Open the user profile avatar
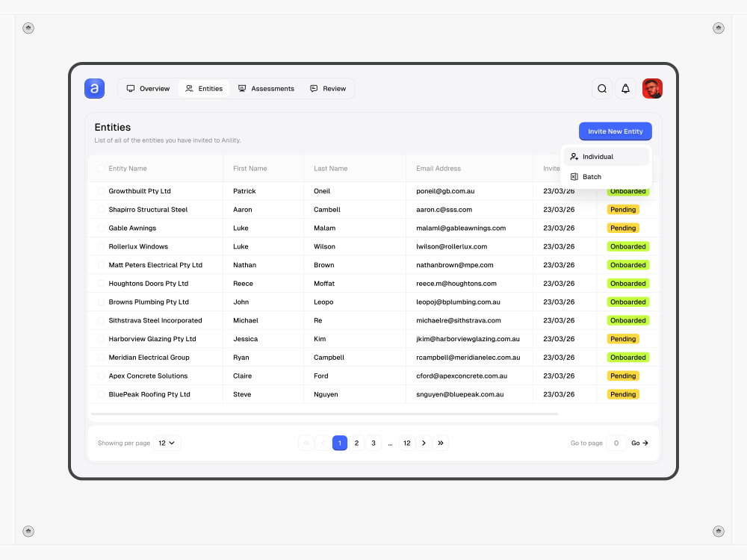Screen dimensions: 747x560 point(652,89)
